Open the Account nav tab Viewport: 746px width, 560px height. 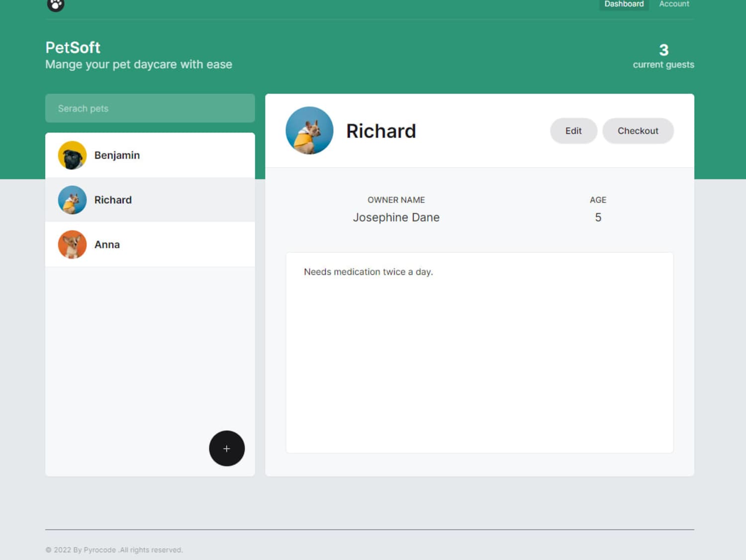(x=674, y=4)
